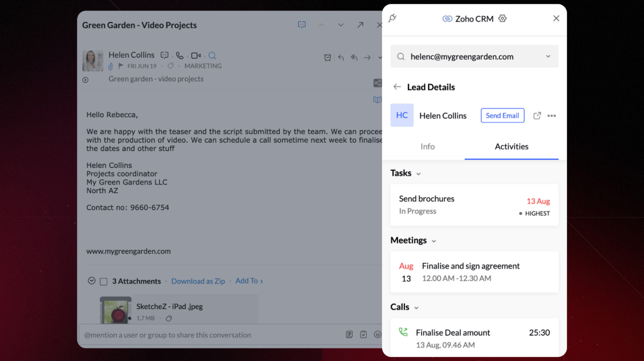Select the Activities tab
Viewport: 644px width, 361px height.
[511, 147]
